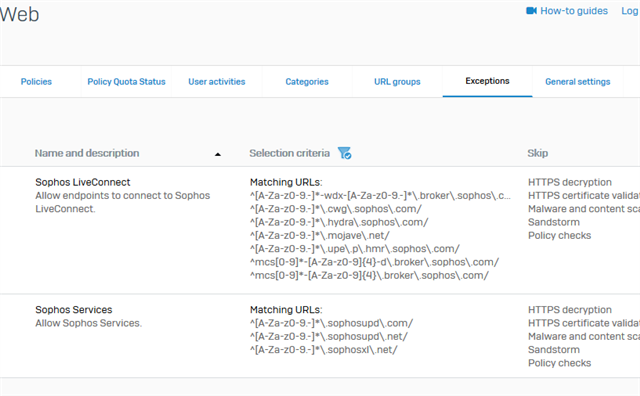Click the truncated wdx broker URL pattern
Image resolution: width=640 pixels, height=396 pixels.
pos(380,196)
